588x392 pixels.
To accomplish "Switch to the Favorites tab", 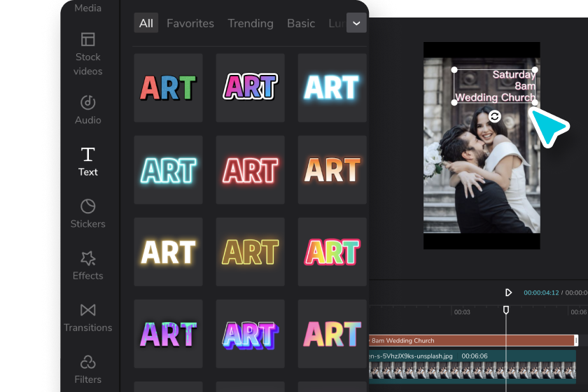I will pos(190,23).
